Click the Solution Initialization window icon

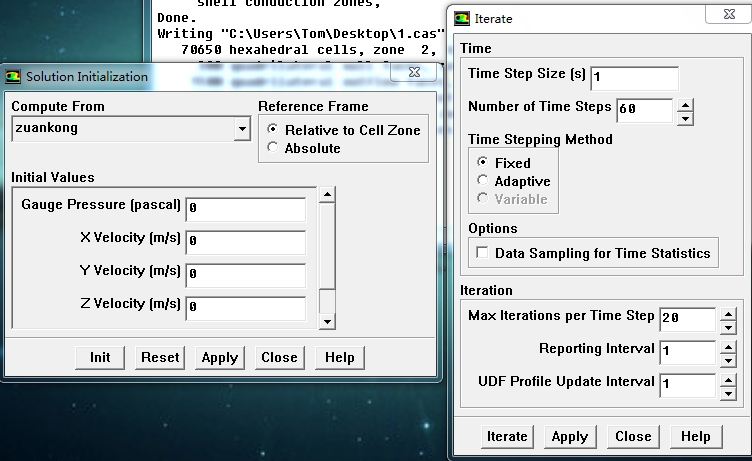tap(13, 77)
